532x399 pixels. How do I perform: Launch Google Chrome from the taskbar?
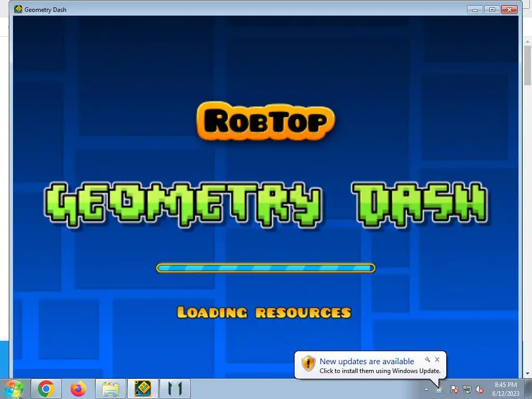[x=46, y=389]
